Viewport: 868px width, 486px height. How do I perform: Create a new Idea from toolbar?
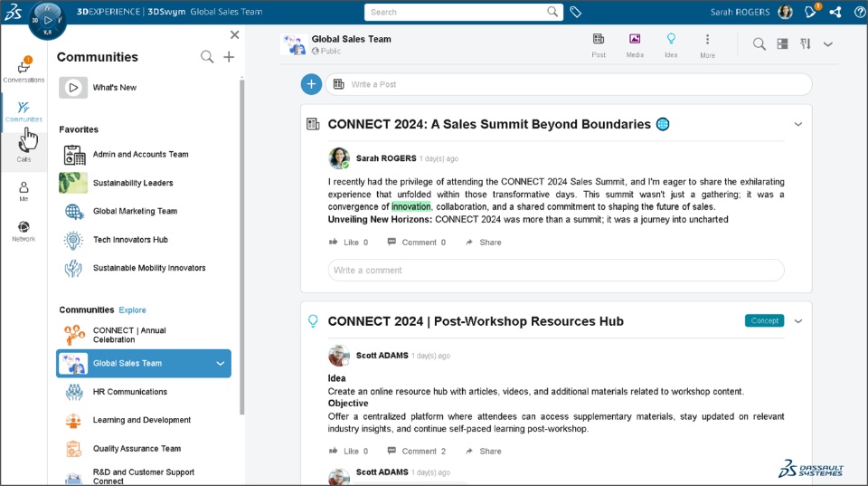click(x=671, y=45)
